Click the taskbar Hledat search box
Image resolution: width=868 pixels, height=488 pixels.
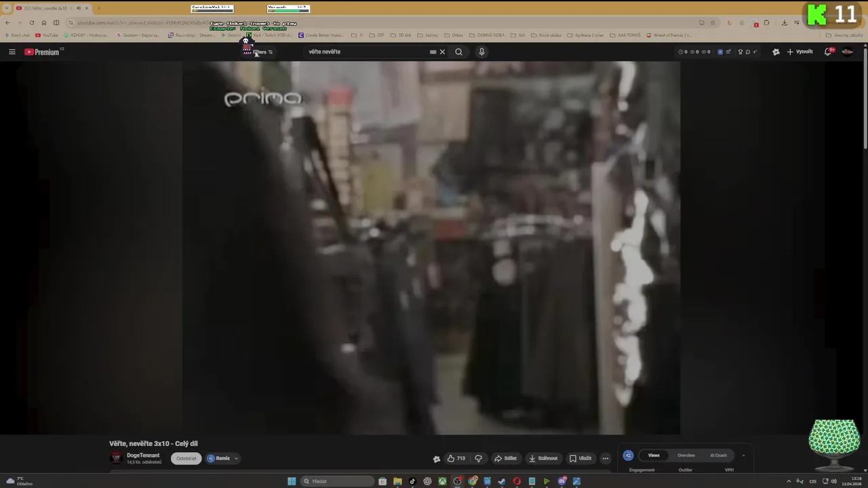pos(337,481)
